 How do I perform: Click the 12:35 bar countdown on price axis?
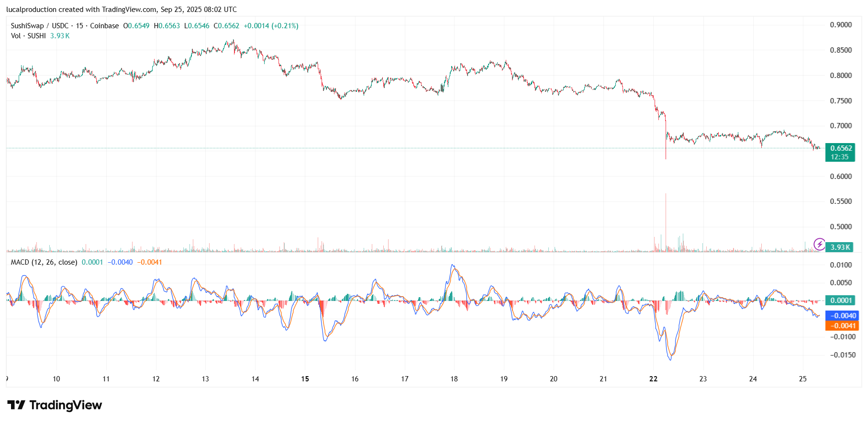840,157
